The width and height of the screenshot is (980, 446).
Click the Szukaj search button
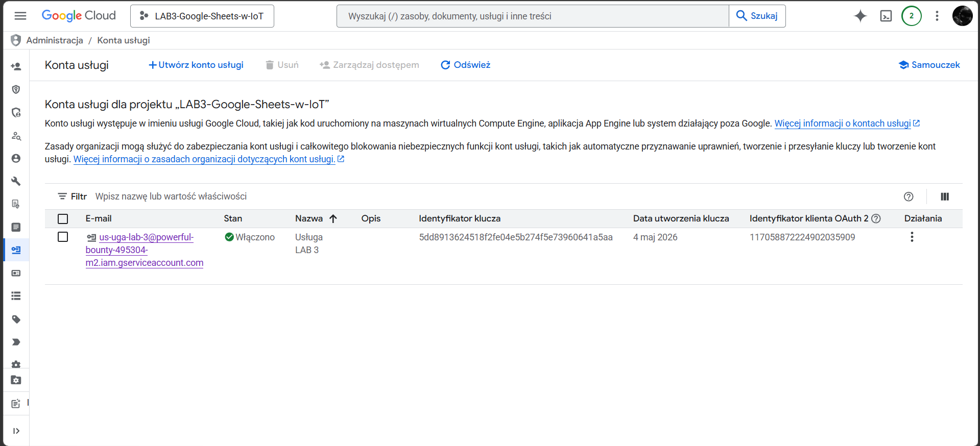(x=757, y=16)
